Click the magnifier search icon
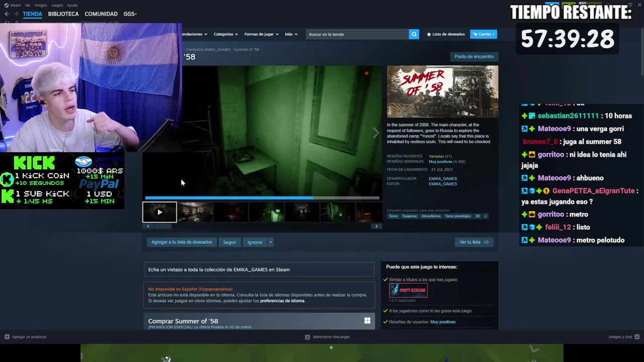 (414, 34)
